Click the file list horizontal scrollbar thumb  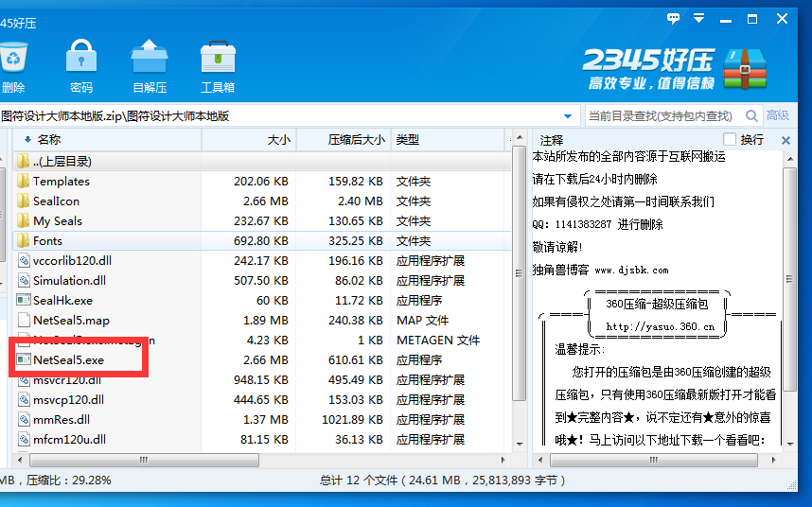pos(144,460)
